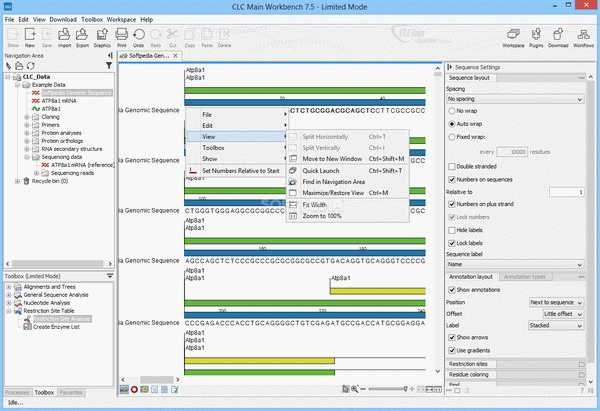Screen dimensions: 600x411
Task: Select ATP8a1 mRNA in the navigation tree
Action: point(59,101)
